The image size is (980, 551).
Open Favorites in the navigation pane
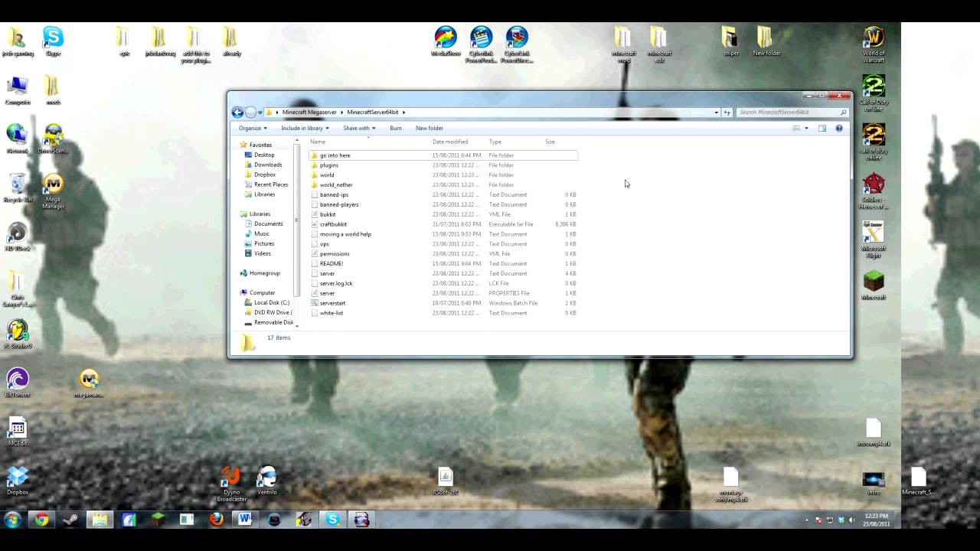click(x=260, y=145)
